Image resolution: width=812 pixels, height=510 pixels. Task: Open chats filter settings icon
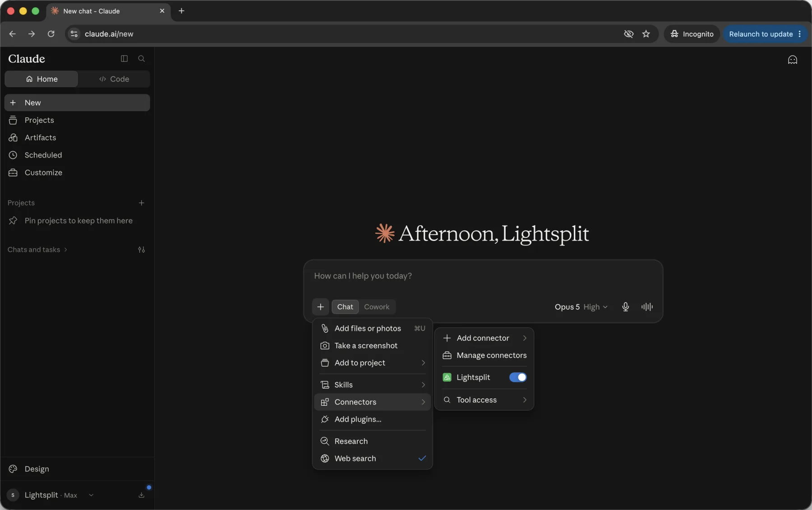coord(141,250)
